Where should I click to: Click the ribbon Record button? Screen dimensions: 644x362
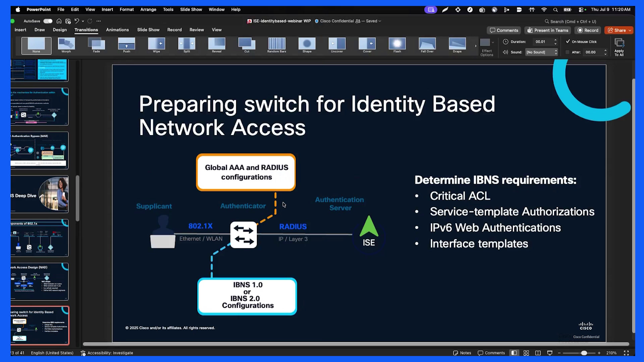coord(588,31)
